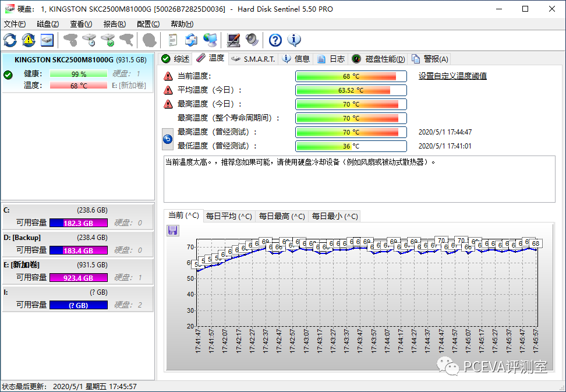Click the green health check icon of KINGSTON disk
The image size is (566, 392).
[x=8, y=75]
